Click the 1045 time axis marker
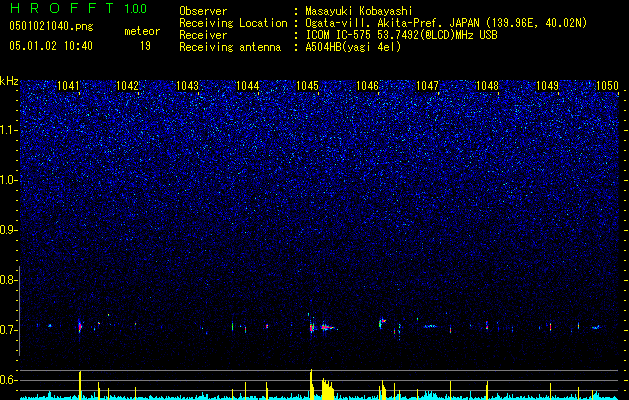 [307, 86]
